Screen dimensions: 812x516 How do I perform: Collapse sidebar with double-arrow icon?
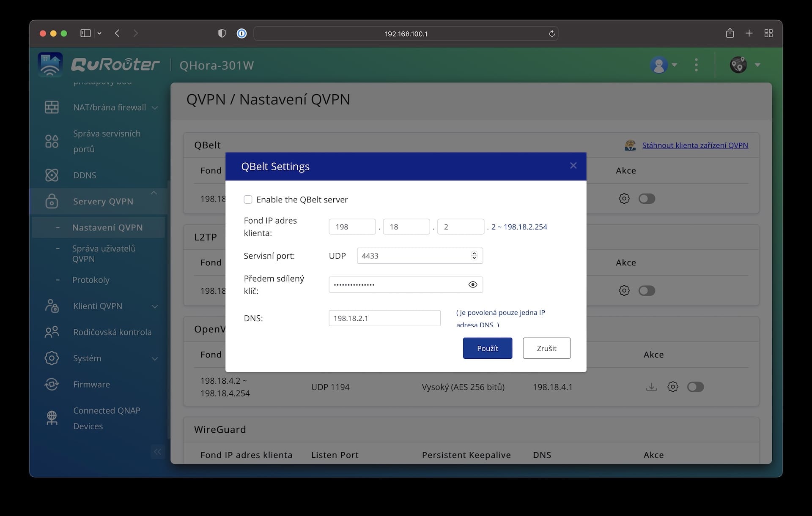pos(157,452)
